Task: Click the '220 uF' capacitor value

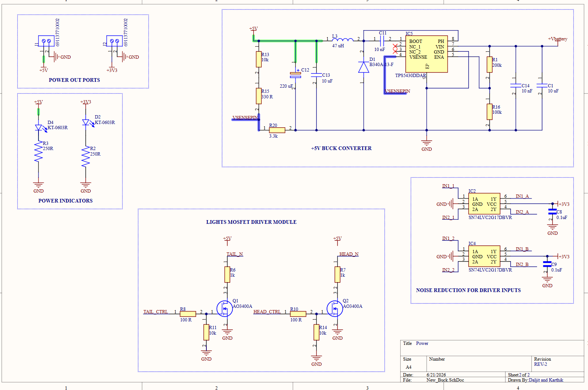Action: (286, 86)
